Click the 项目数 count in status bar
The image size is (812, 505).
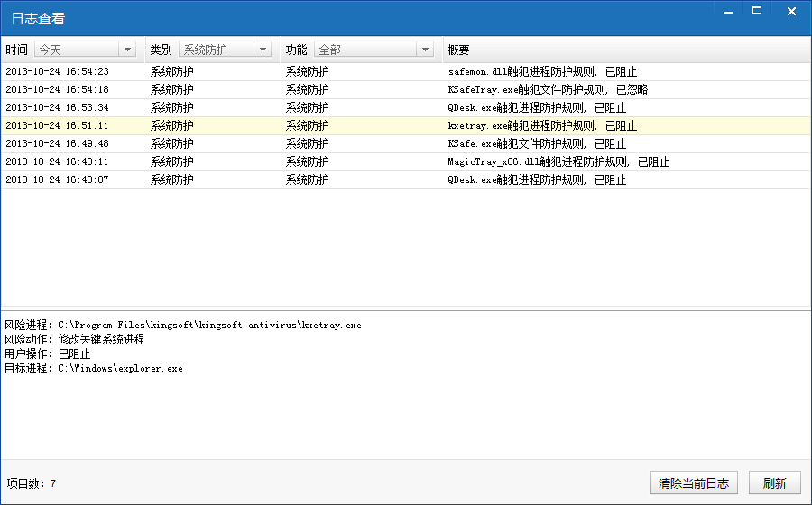point(32,483)
